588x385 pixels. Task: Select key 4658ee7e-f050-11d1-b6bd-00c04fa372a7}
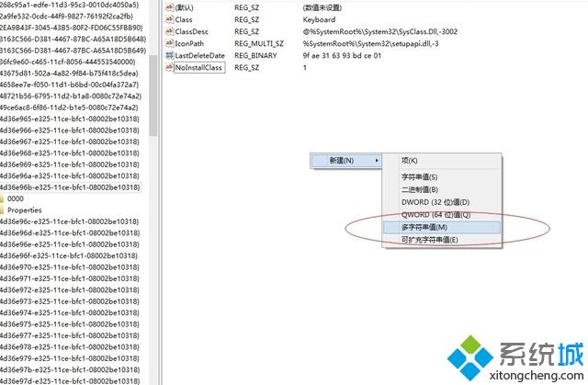70,85
